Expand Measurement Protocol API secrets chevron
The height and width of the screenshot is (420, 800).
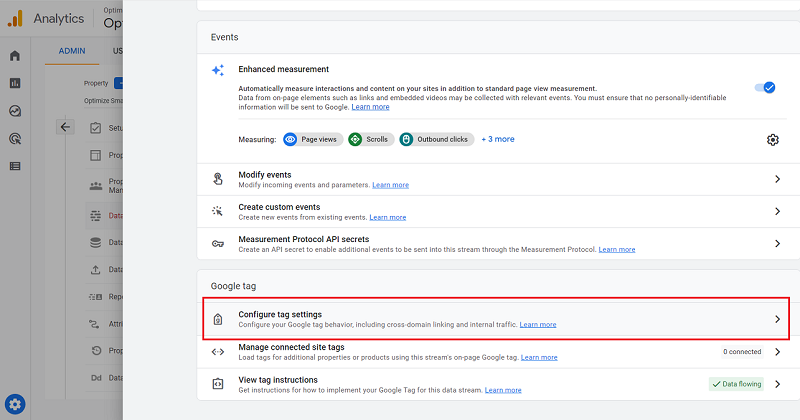click(x=778, y=243)
